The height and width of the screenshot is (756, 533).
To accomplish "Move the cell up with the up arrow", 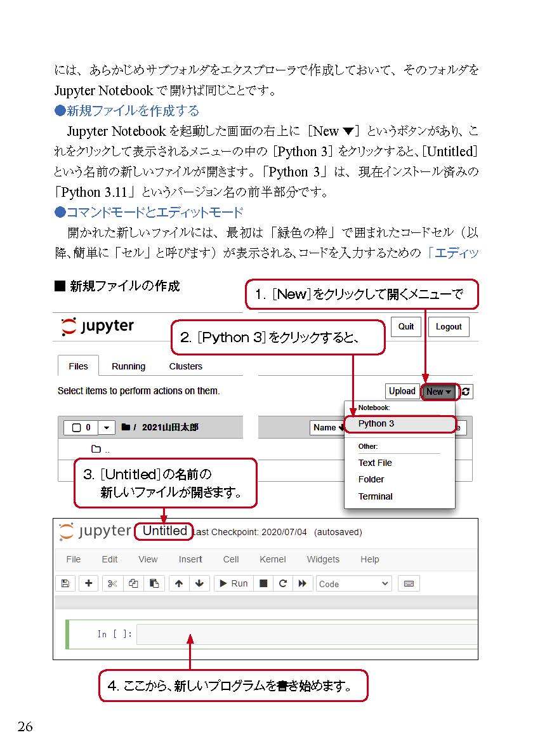I will 179,583.
